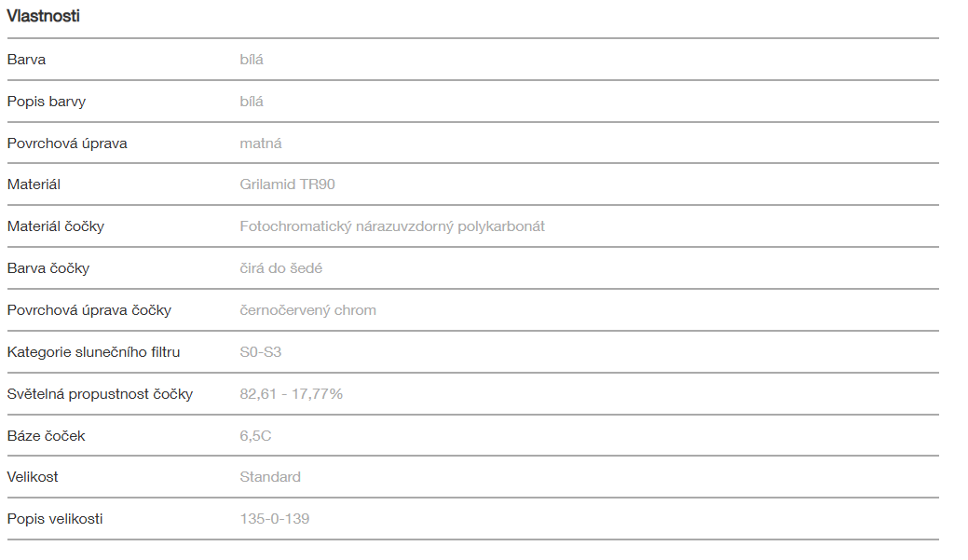Click the 135-0-139 size description value
Image resolution: width=968 pixels, height=560 pixels.
[x=274, y=519]
